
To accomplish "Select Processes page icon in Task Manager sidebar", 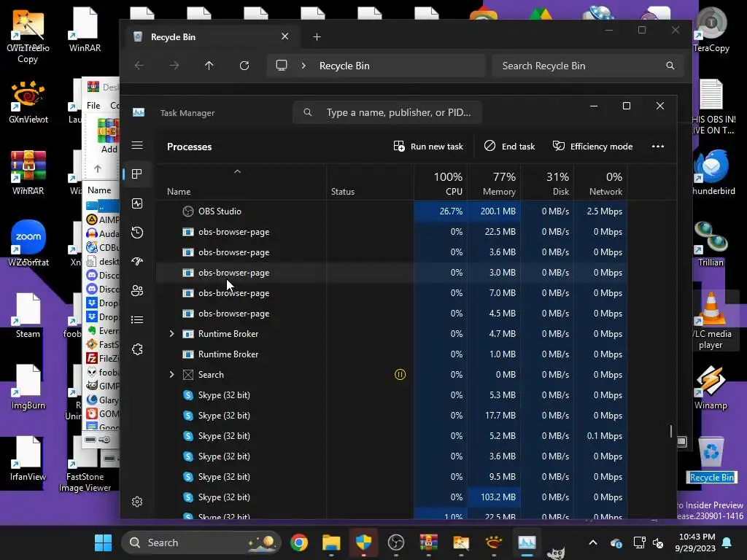I will [x=137, y=174].
